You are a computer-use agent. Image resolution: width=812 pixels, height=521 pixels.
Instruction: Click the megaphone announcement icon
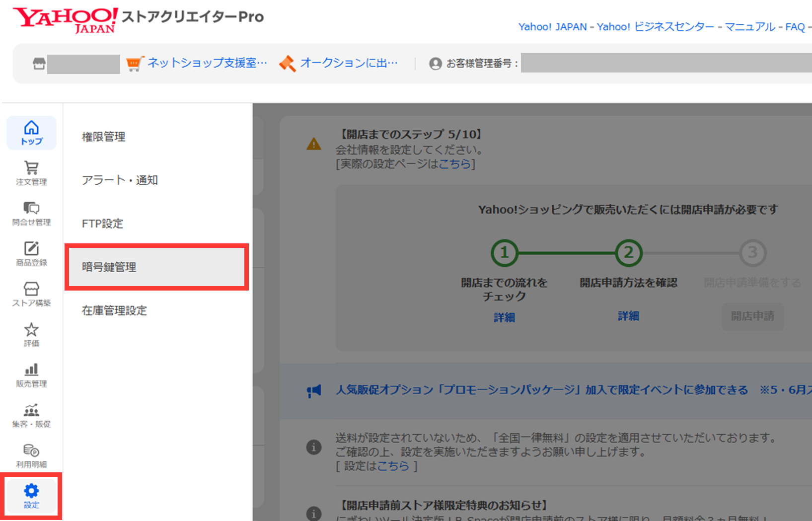(x=314, y=391)
